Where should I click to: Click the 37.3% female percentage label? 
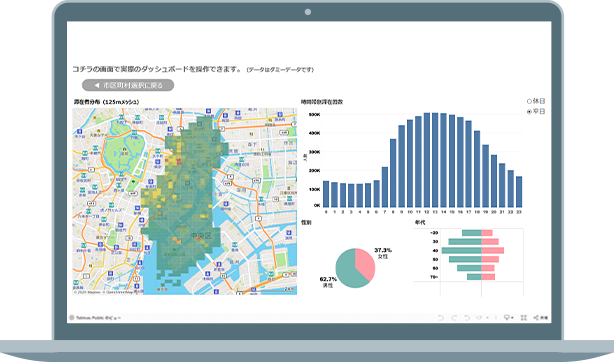point(383,250)
